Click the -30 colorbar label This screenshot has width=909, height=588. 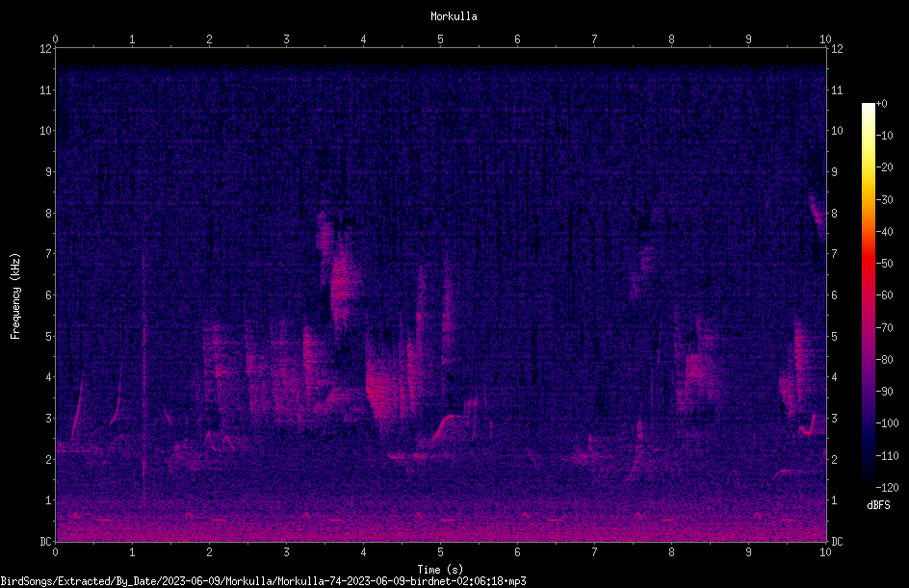884,199
